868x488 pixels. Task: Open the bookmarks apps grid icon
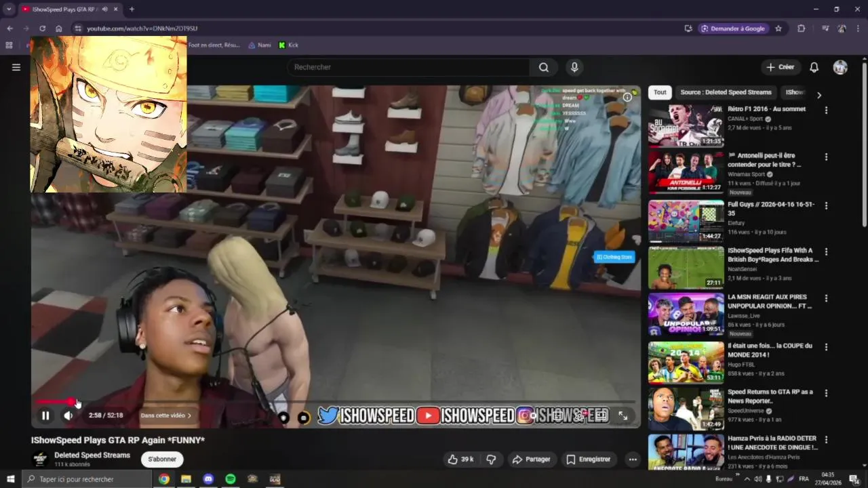(x=9, y=45)
